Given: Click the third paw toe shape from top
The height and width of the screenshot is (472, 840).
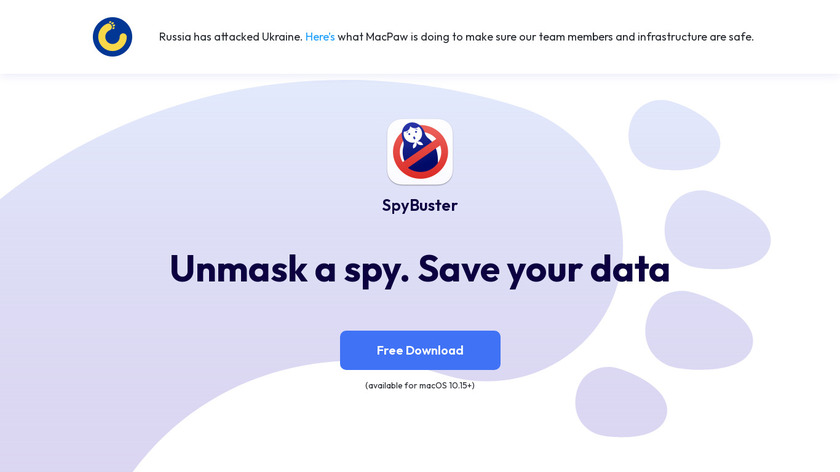Looking at the screenshot, I should pyautogui.click(x=699, y=330).
